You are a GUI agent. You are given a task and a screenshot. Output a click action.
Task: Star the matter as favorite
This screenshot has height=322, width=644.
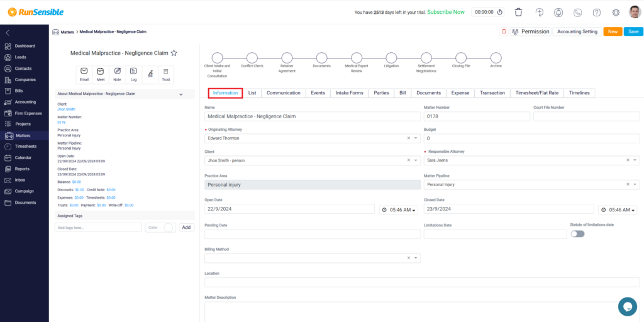(x=174, y=53)
